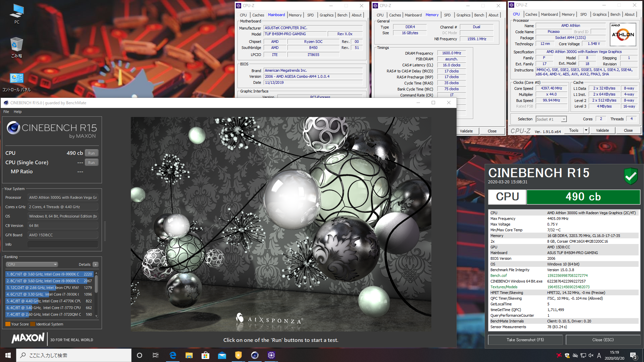644x362 pixels.
Task: Click Close button in CPU CPU-Z window
Action: point(628,130)
